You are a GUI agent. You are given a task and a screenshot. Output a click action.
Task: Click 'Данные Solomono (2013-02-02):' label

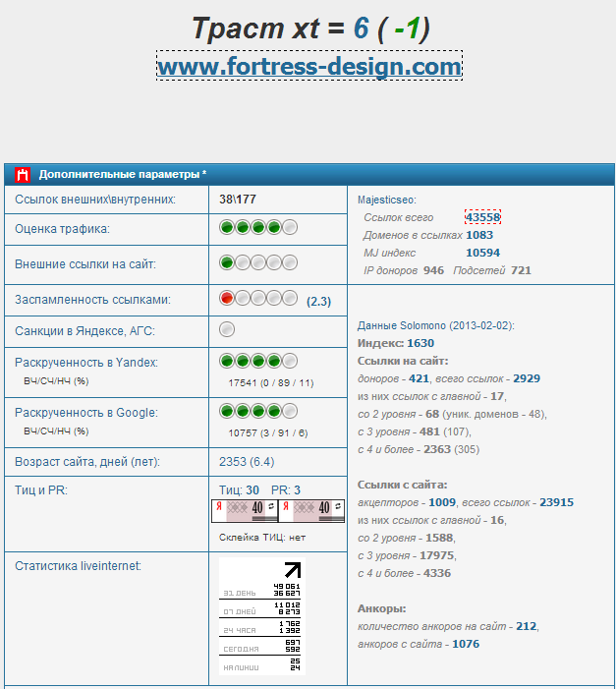[436, 325]
